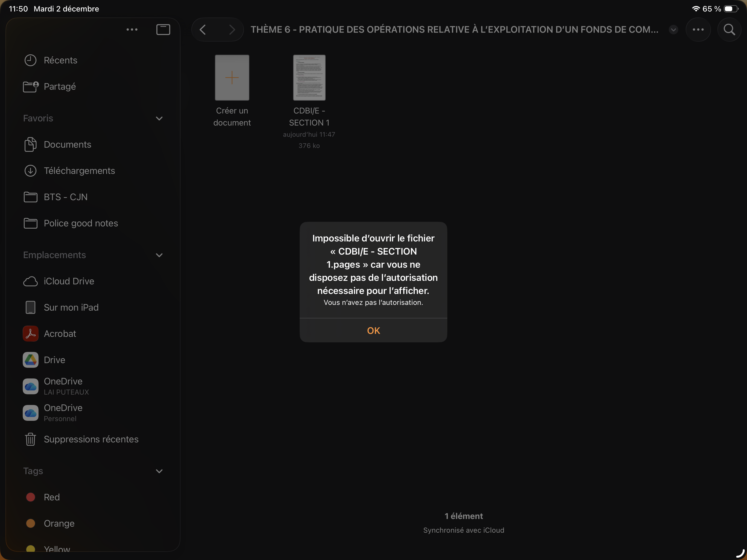Open Acrobat location in sidebar
This screenshot has width=747, height=560.
[60, 334]
